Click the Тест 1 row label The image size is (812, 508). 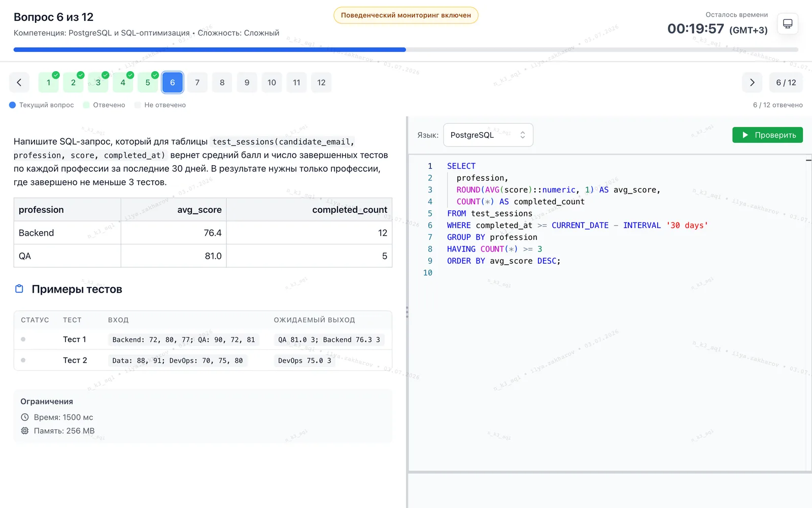tap(75, 339)
